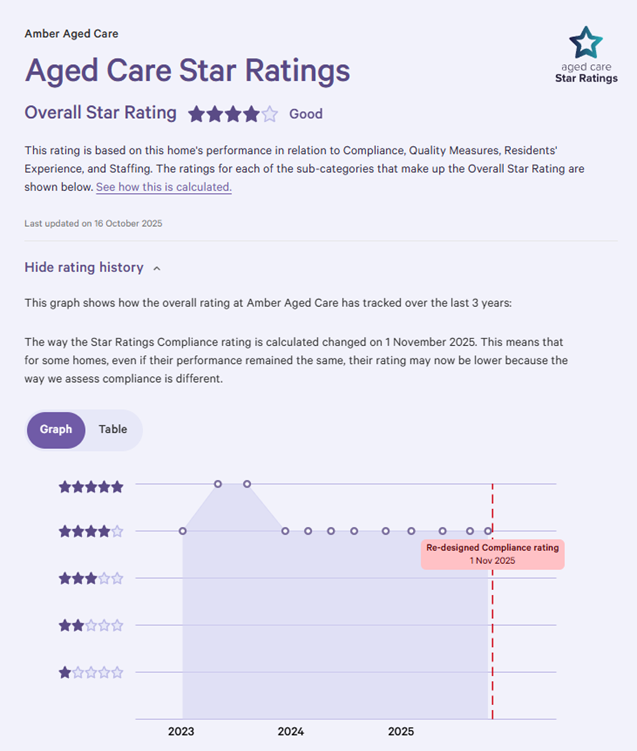
Task: Click the first five-star data point on the graph
Action: tap(218, 484)
